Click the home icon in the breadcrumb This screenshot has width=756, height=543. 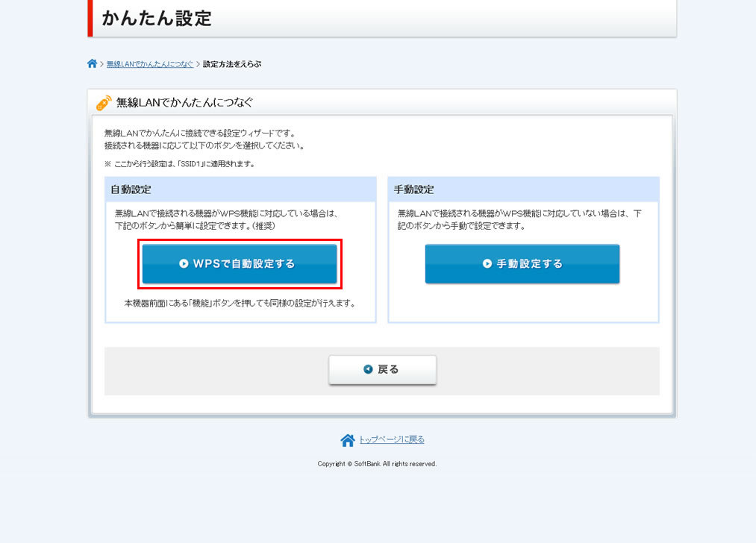point(92,64)
